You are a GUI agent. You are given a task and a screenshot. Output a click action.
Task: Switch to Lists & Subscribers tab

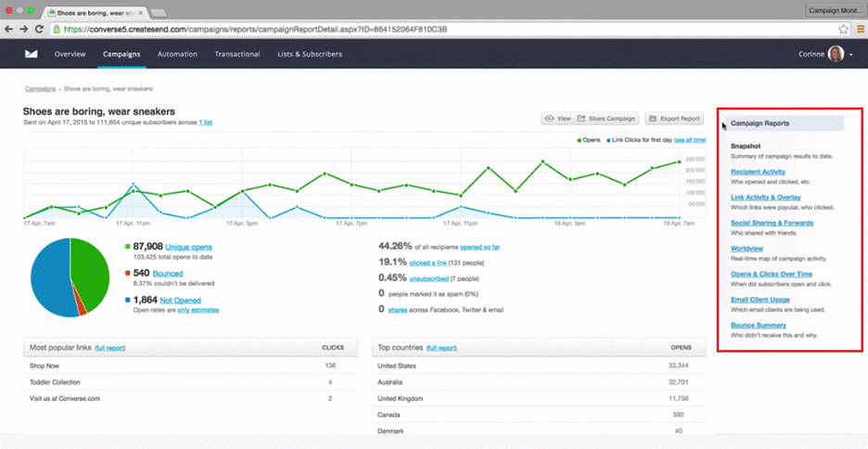coord(310,54)
